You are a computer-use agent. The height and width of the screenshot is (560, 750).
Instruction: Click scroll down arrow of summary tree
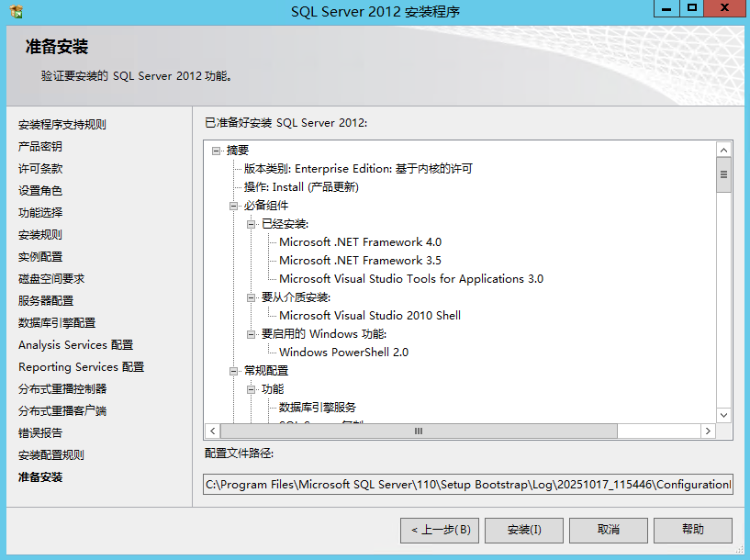tap(723, 415)
